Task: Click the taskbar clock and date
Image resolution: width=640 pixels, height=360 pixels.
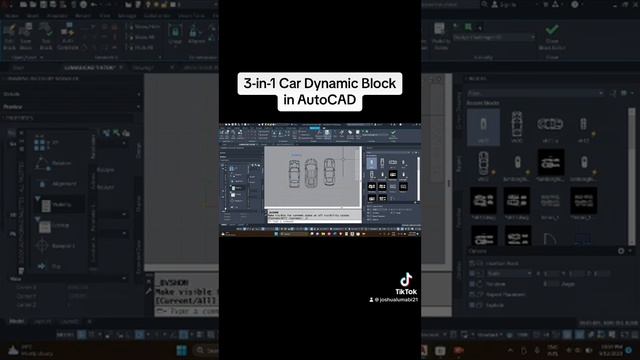Action: [611, 350]
